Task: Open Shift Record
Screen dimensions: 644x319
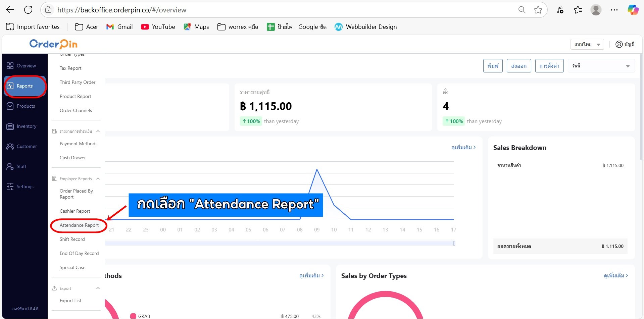Action: (x=72, y=239)
